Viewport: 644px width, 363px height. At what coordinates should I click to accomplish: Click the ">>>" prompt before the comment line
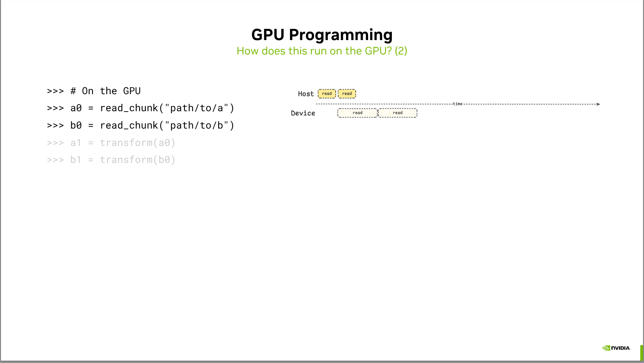(56, 91)
